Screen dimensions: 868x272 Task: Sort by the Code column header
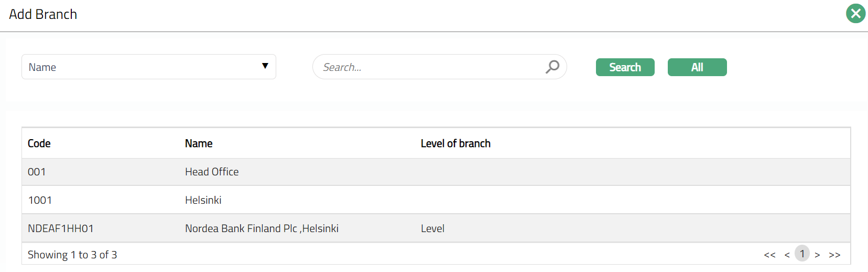coord(39,143)
